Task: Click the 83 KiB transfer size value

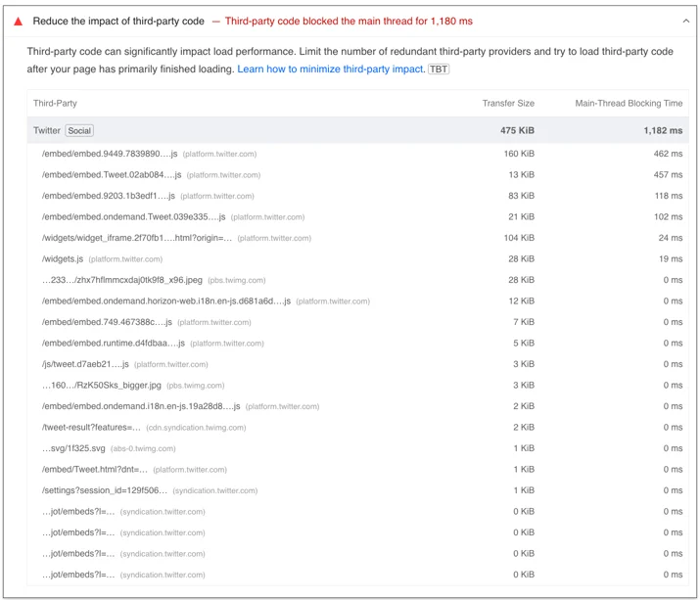Action: [x=521, y=196]
